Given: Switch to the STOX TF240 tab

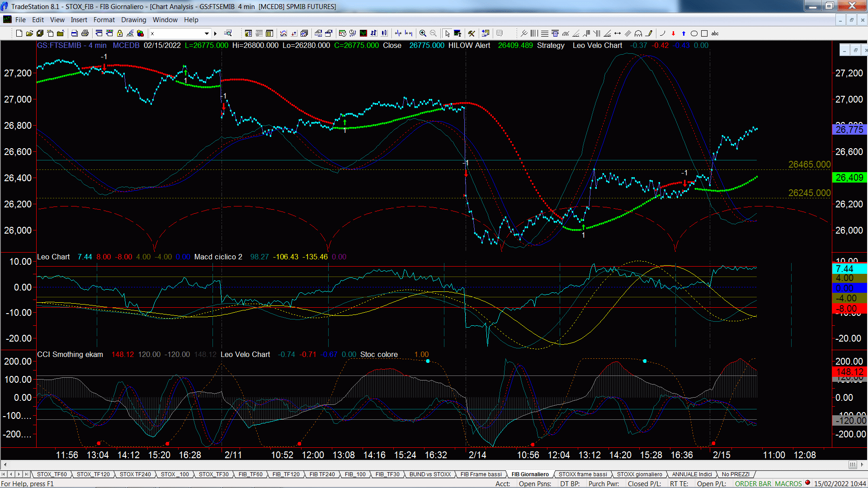Looking at the screenshot, I should pyautogui.click(x=135, y=474).
